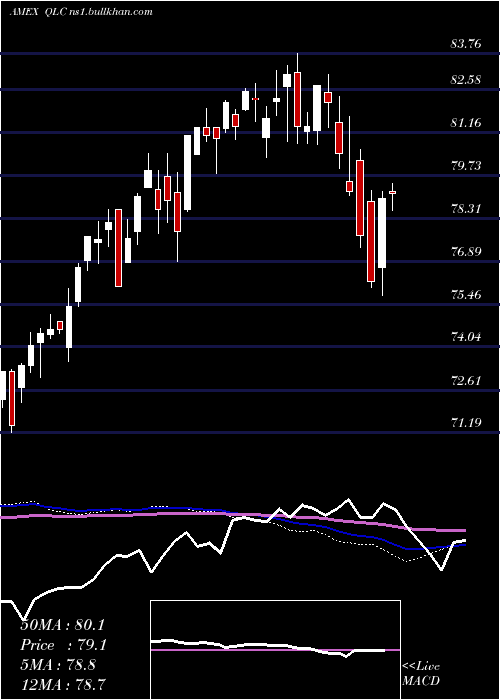Click the 74.04 price axis label
This screenshot has width=500, height=700.
pos(467,336)
